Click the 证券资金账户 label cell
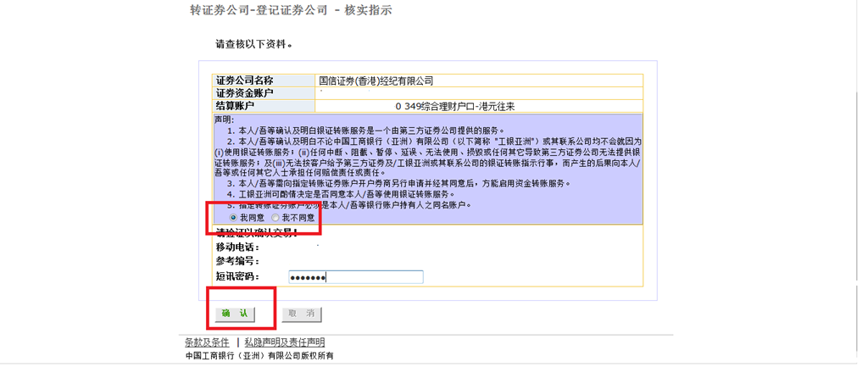This screenshot has width=868, height=367. (x=245, y=93)
